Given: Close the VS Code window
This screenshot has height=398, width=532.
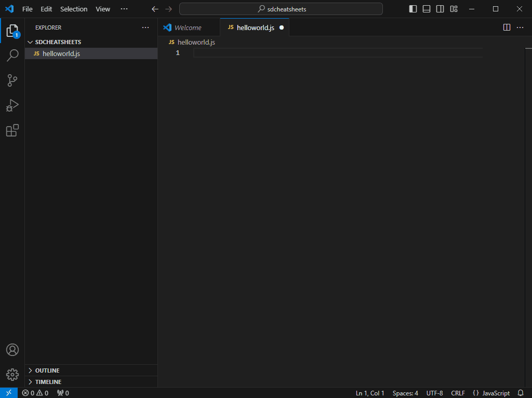Looking at the screenshot, I should (x=520, y=9).
